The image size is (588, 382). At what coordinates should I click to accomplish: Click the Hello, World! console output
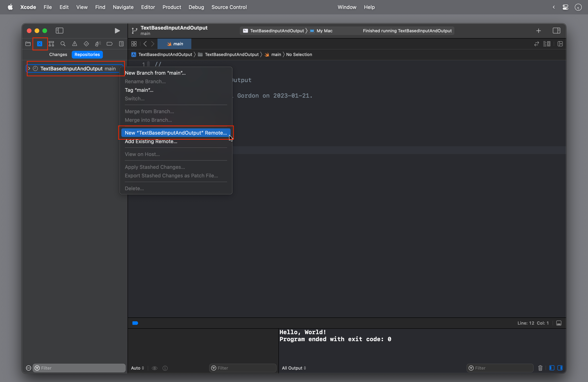[303, 332]
